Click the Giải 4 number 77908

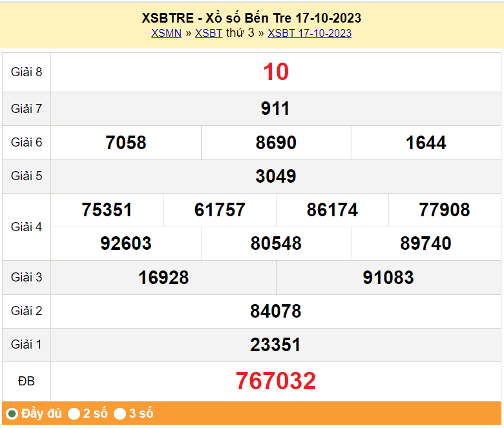445,210
